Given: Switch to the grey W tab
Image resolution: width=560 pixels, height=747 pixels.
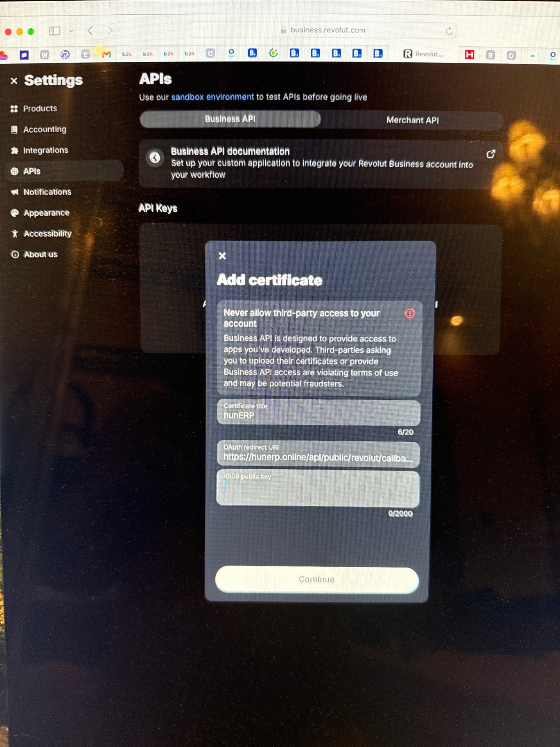Looking at the screenshot, I should tap(45, 54).
